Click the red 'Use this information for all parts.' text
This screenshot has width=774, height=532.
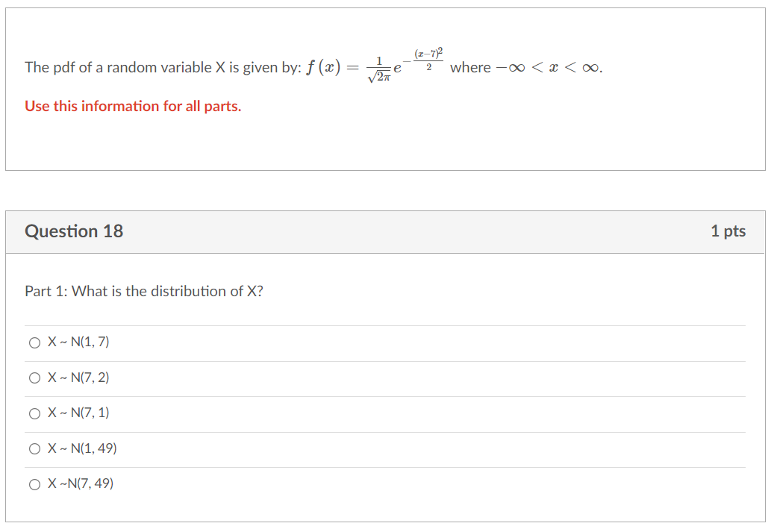[x=134, y=106]
